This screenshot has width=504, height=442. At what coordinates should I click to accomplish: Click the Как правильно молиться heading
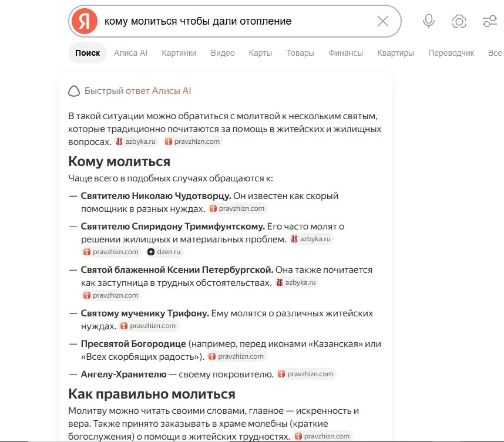152,394
